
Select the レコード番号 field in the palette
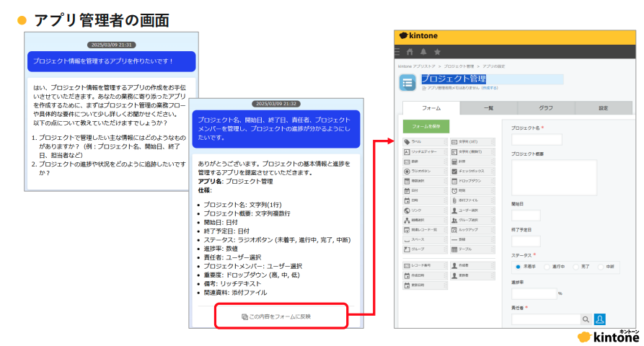tap(425, 265)
